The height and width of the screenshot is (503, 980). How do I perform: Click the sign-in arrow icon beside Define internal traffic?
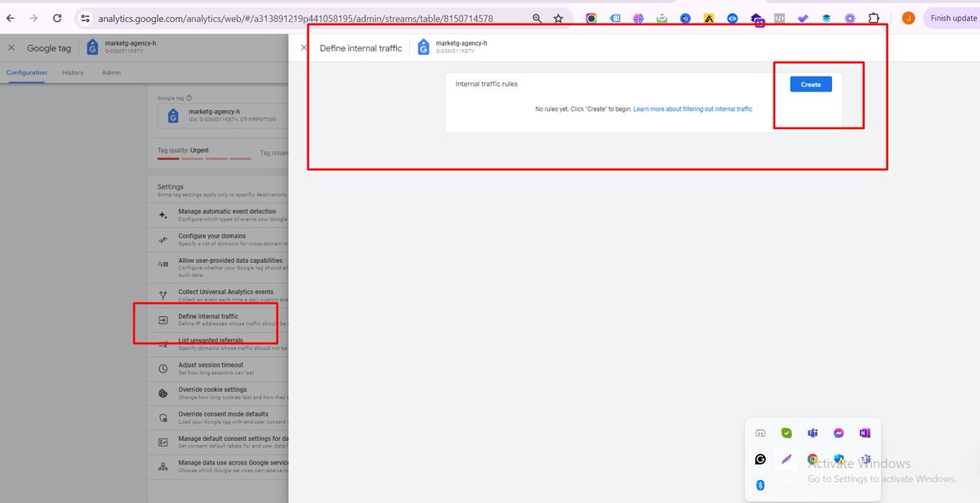pos(163,320)
